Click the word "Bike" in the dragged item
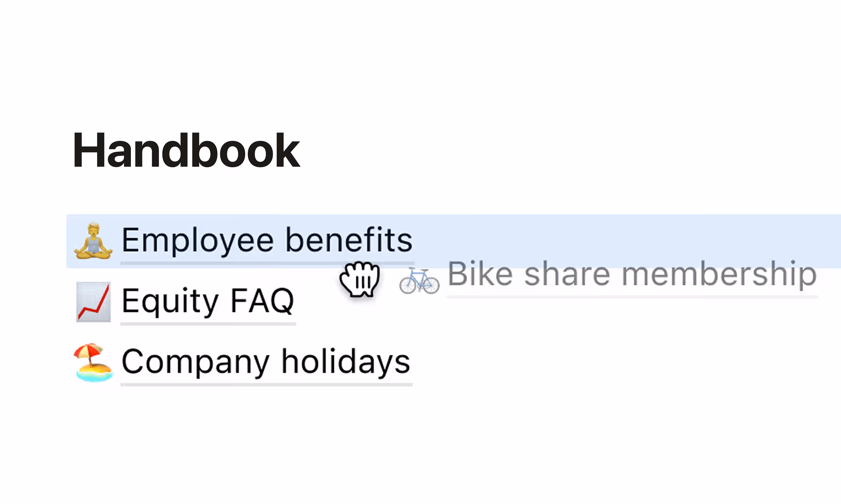Viewport: 841px width, 504px height. 480,274
